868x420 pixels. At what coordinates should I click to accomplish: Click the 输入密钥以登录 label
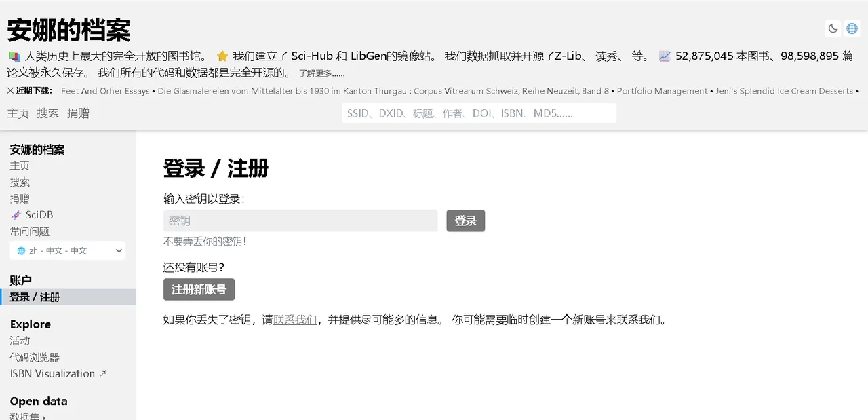(204, 199)
